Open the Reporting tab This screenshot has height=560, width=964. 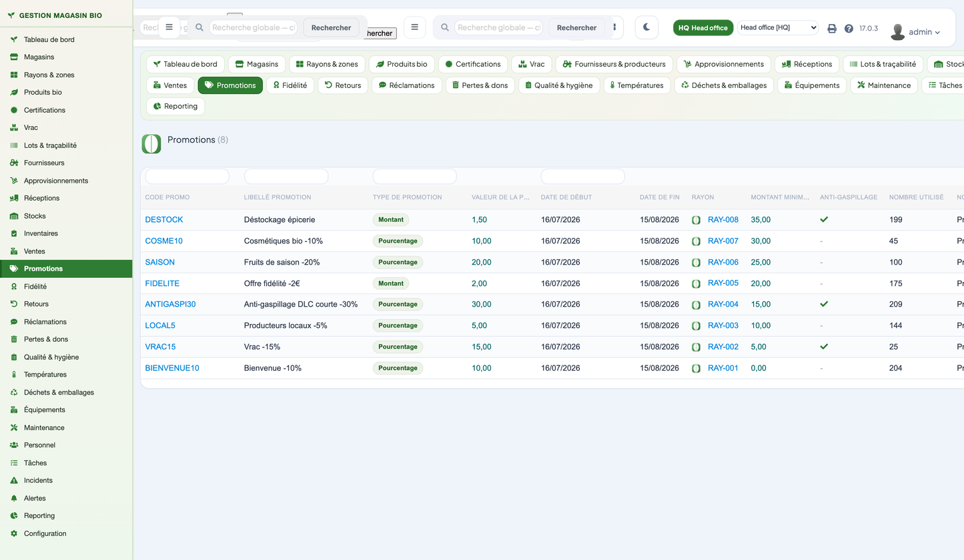click(175, 106)
